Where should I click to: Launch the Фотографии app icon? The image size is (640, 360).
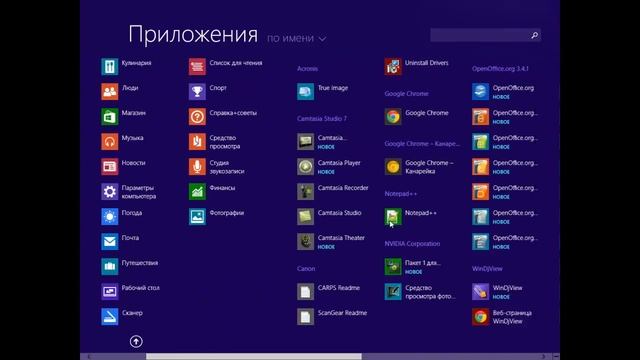pos(197,217)
